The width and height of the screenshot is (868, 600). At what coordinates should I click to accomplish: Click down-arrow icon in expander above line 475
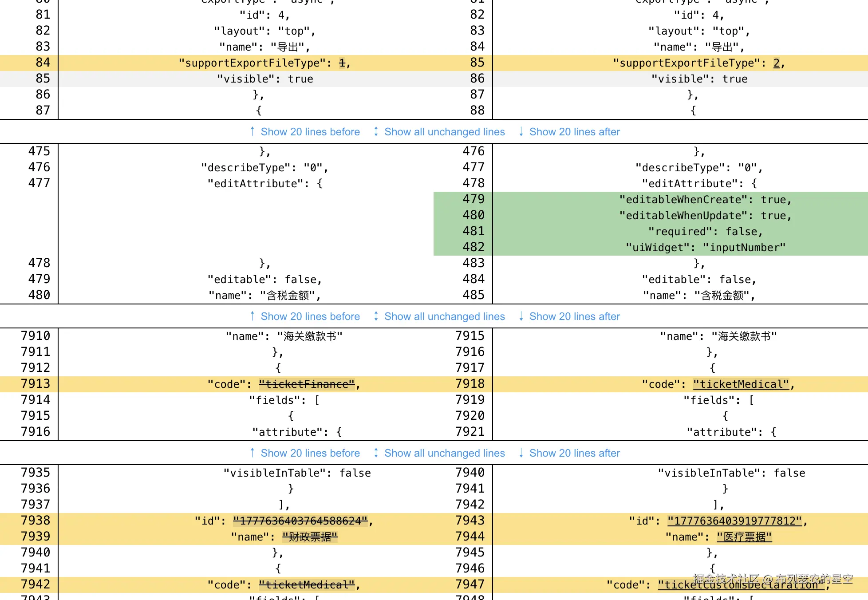tap(521, 131)
